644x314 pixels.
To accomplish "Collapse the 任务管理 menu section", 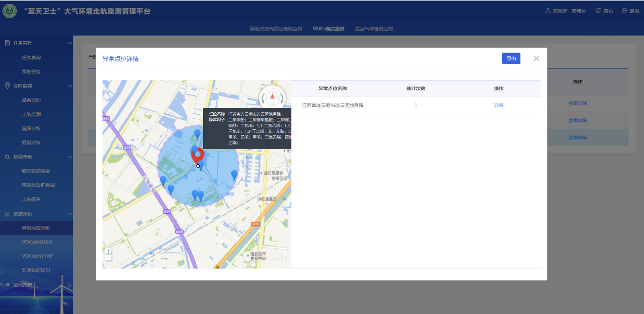I will [x=69, y=43].
